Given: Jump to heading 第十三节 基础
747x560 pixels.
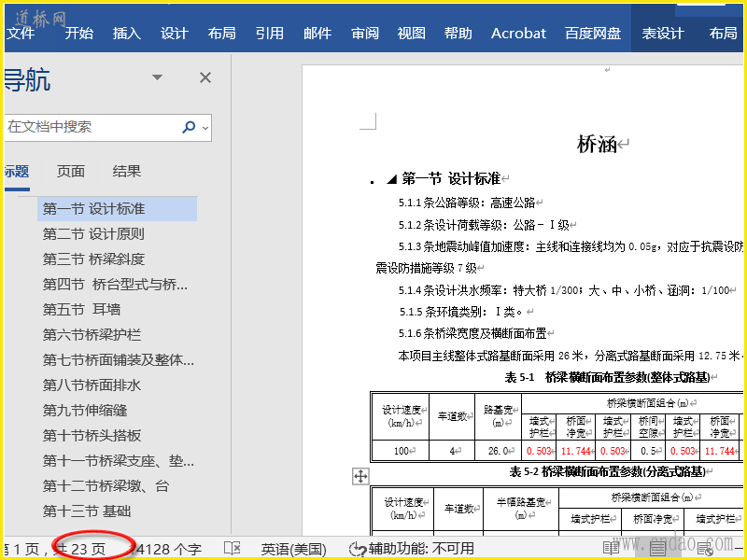Looking at the screenshot, I should [87, 511].
